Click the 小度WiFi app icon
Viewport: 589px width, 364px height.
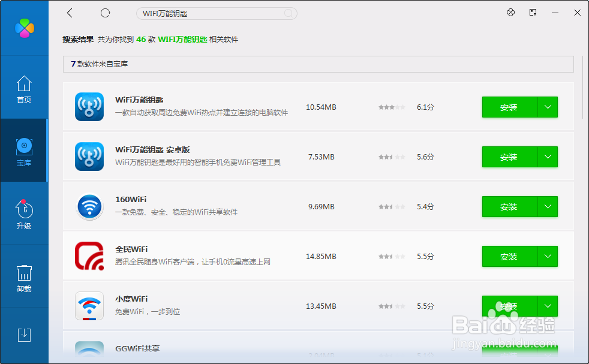coord(89,306)
